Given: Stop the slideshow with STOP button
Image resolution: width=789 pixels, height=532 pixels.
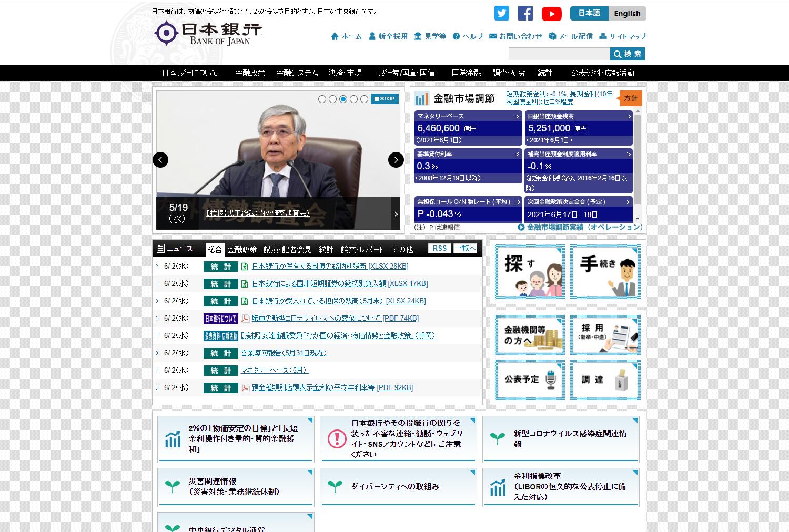Looking at the screenshot, I should click(385, 99).
